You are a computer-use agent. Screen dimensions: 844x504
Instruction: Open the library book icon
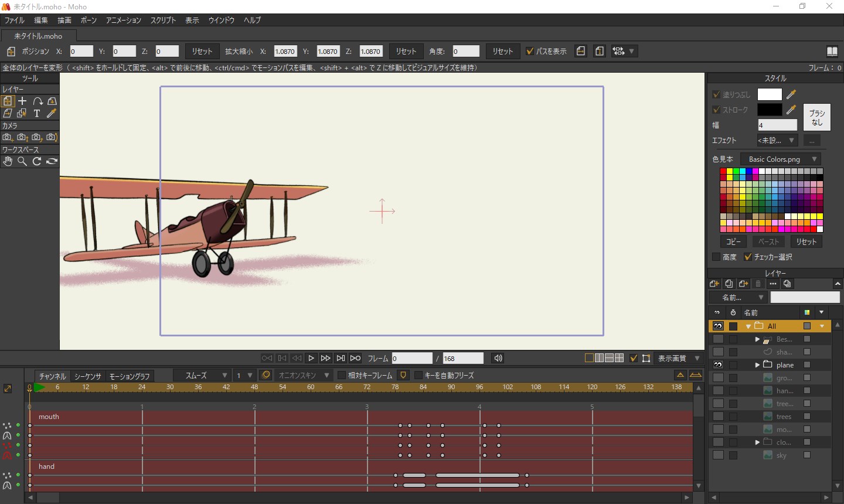832,51
